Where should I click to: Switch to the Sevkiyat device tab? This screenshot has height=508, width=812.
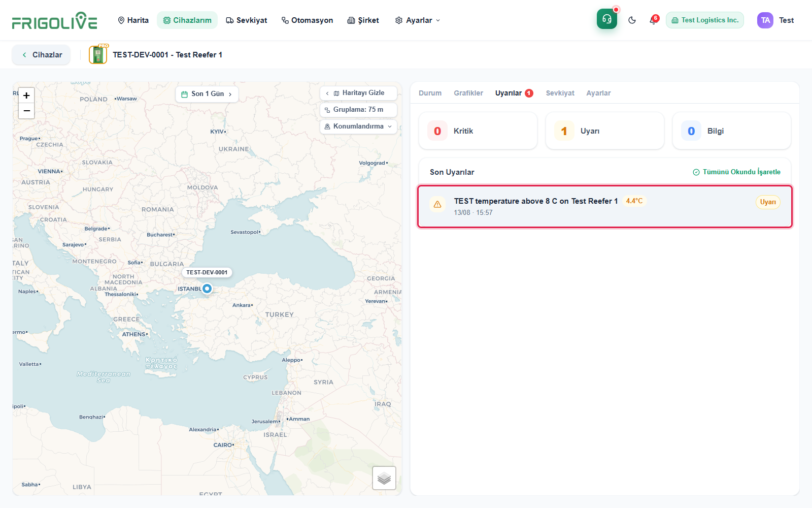coord(560,93)
